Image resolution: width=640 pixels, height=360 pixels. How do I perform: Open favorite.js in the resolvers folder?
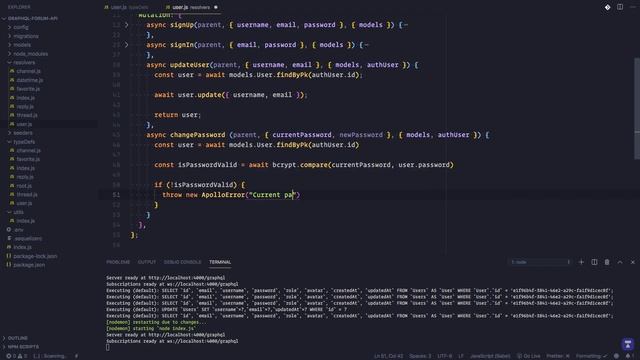(28, 89)
